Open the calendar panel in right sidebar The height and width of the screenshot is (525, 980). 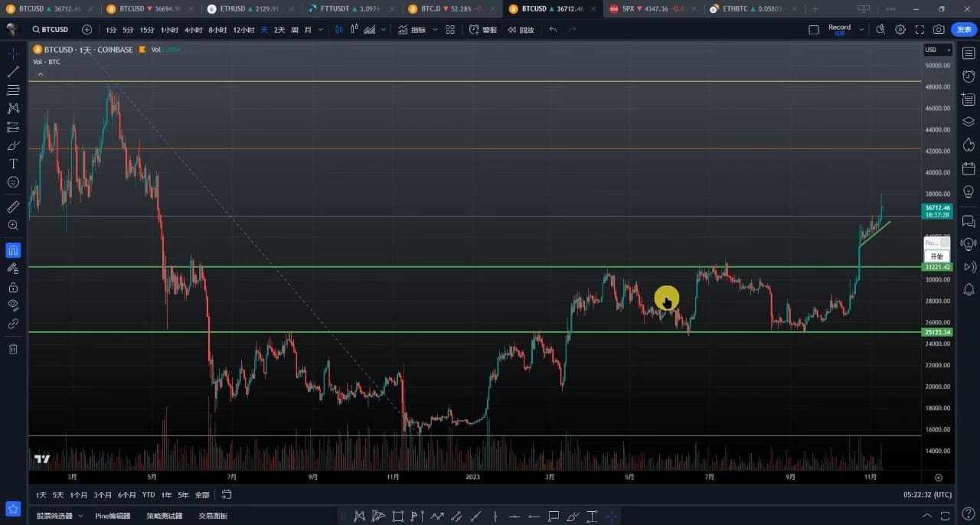click(969, 168)
